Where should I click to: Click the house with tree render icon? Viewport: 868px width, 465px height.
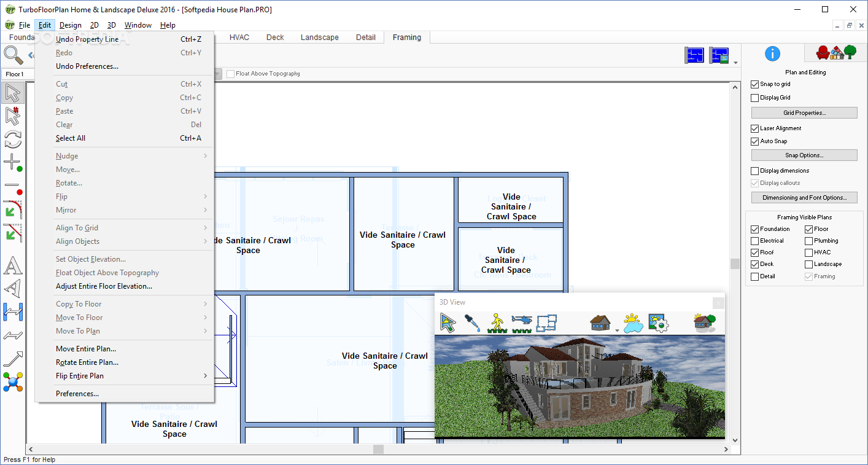(x=705, y=322)
